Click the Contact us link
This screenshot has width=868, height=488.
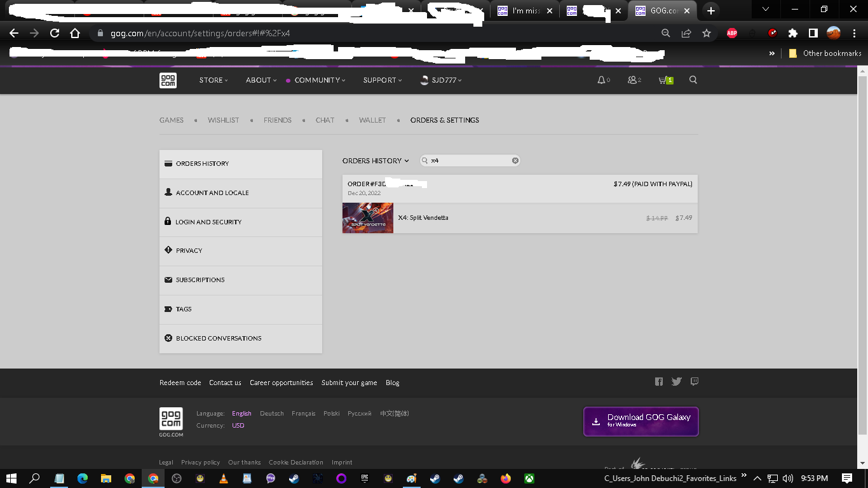[225, 383]
